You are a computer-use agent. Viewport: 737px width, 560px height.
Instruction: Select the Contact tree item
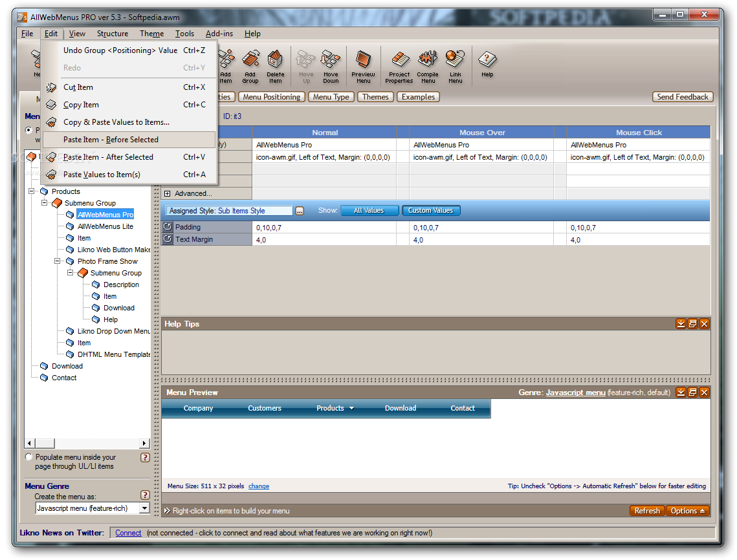click(x=64, y=378)
